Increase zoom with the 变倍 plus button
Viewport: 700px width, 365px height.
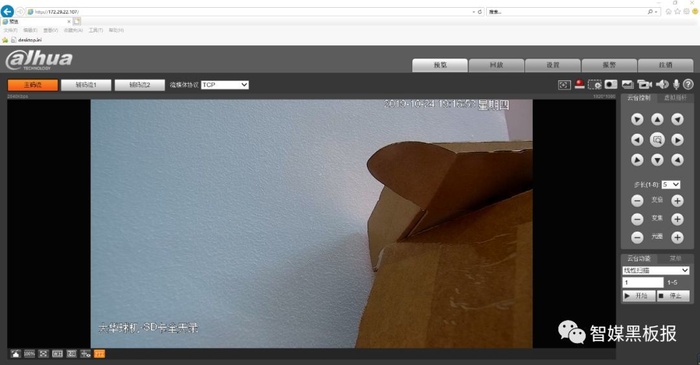click(677, 200)
